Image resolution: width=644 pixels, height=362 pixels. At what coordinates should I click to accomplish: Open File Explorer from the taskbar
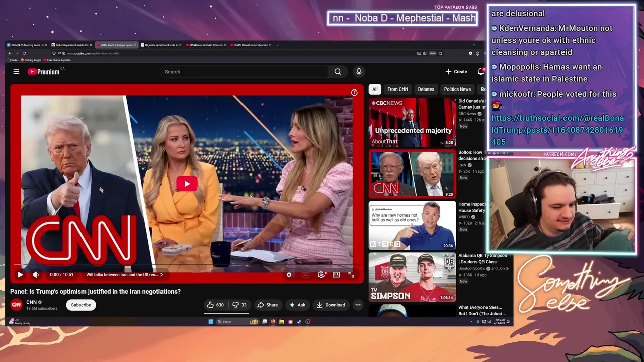(x=282, y=322)
